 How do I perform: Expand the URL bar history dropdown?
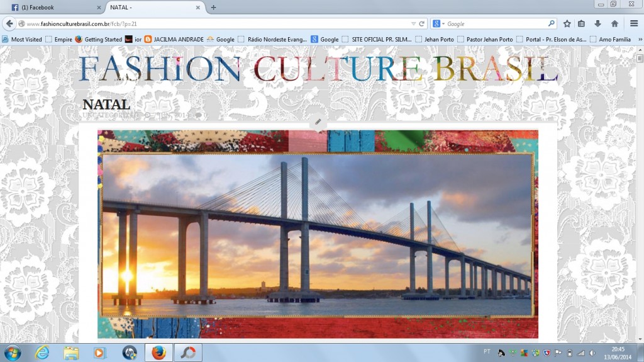pyautogui.click(x=413, y=23)
